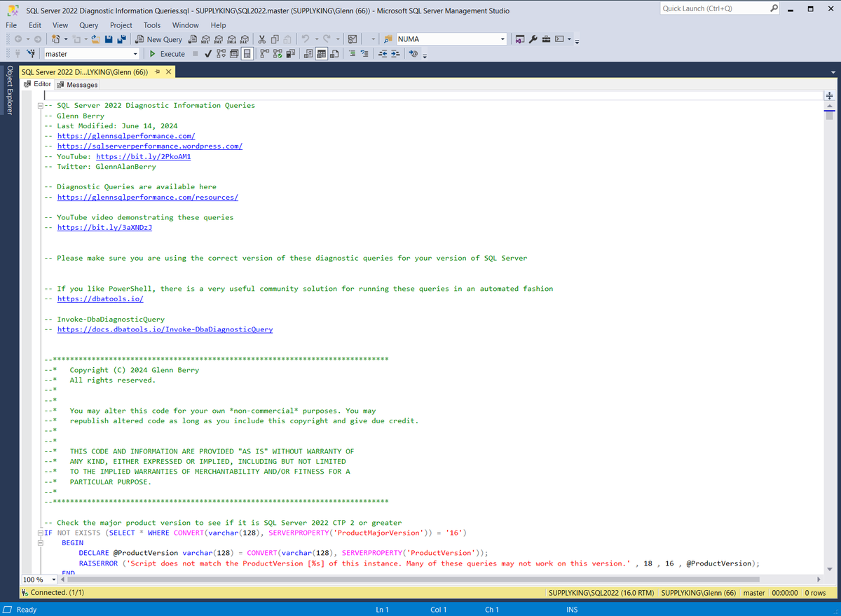This screenshot has width=841, height=616.
Task: Click the New Query button
Action: click(158, 39)
